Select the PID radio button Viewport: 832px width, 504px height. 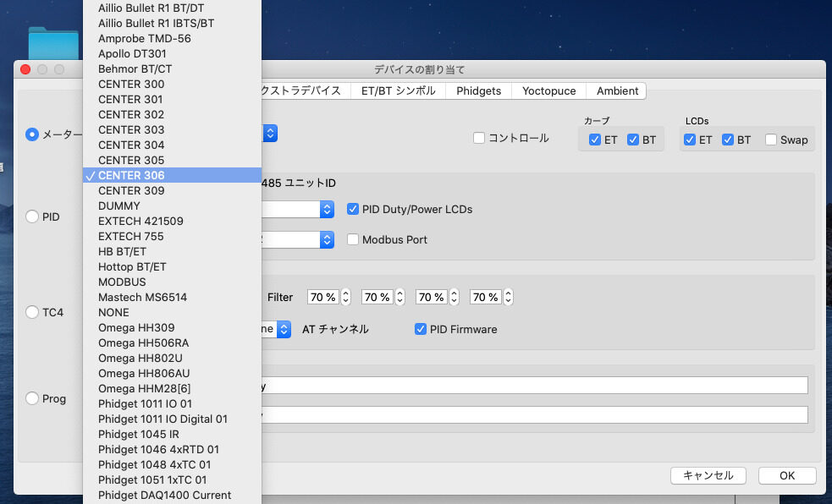(x=32, y=216)
